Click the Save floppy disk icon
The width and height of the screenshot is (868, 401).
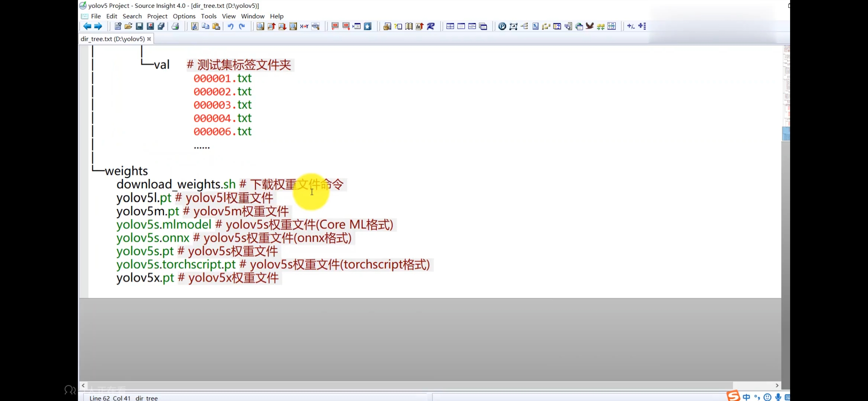click(139, 26)
